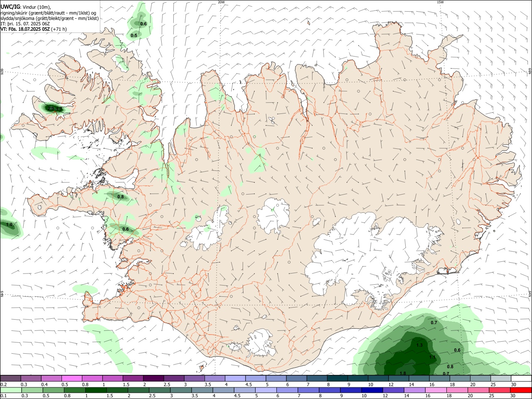532x399 pixels.
Task: Pick the darkest green swatch labeled 1 in lower legend
Action: point(96,390)
